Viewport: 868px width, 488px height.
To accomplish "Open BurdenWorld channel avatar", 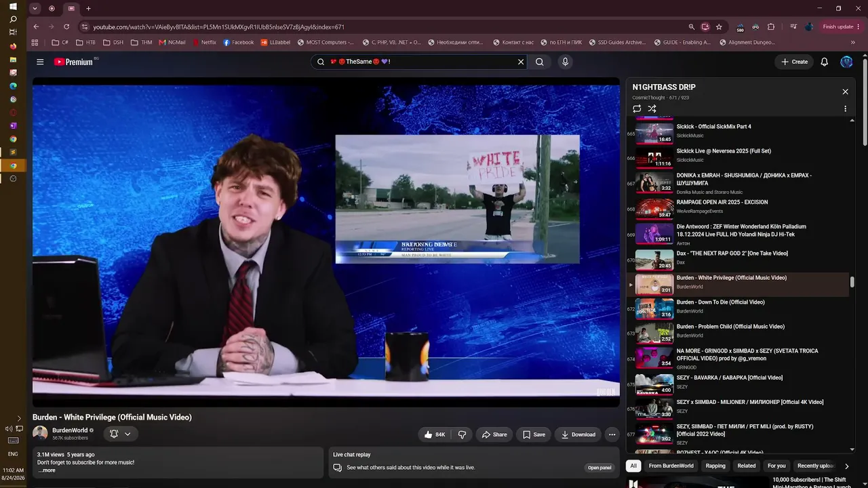I will tap(40, 433).
